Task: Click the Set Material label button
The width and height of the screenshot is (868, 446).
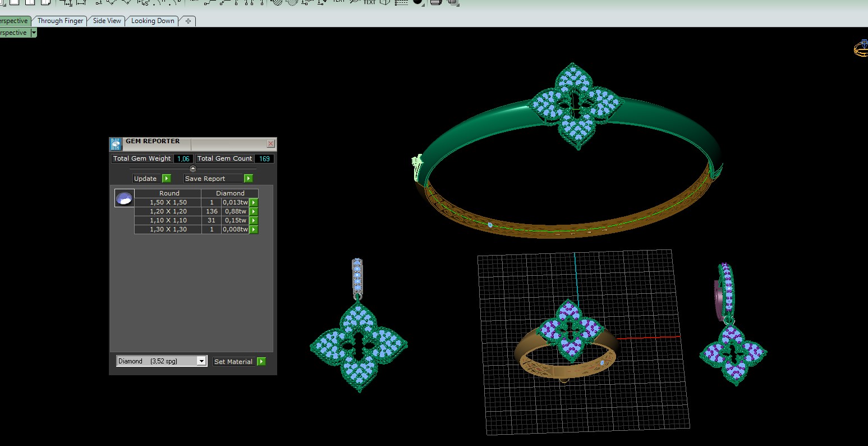Action: [233, 362]
